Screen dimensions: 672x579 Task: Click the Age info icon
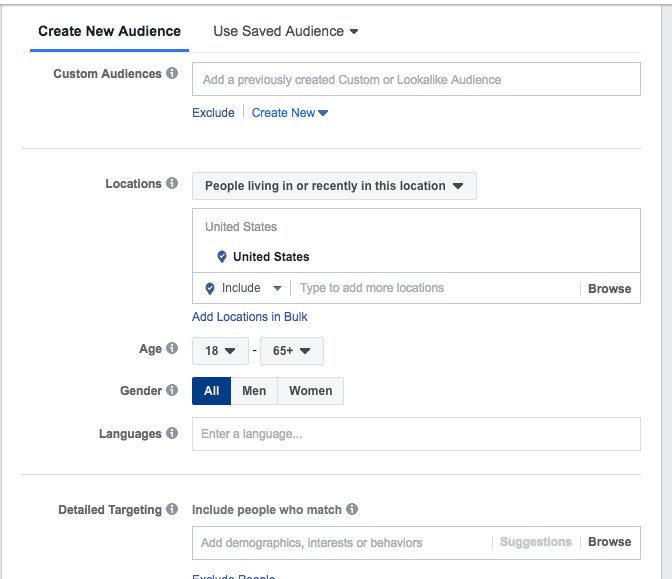tap(172, 348)
